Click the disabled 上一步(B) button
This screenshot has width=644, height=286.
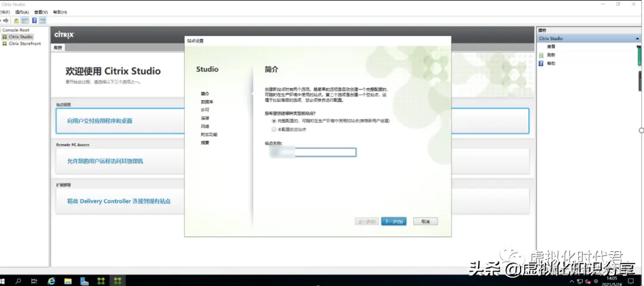[x=366, y=222]
